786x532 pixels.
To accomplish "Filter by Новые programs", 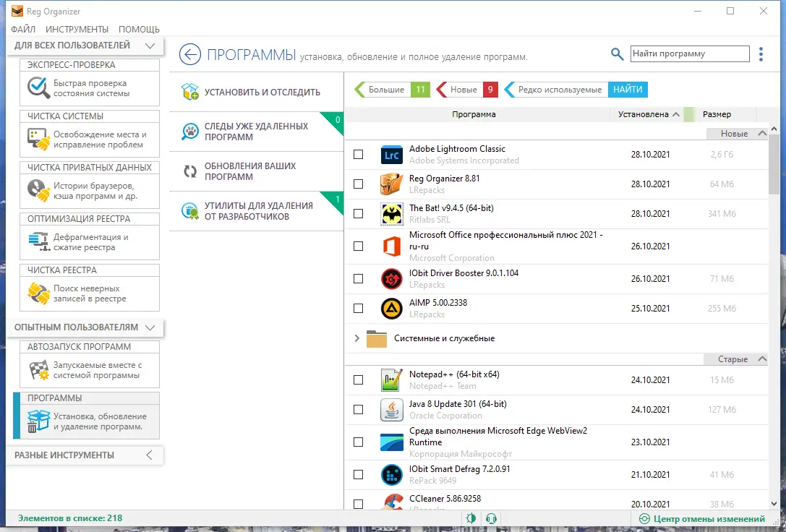I will click(x=467, y=90).
